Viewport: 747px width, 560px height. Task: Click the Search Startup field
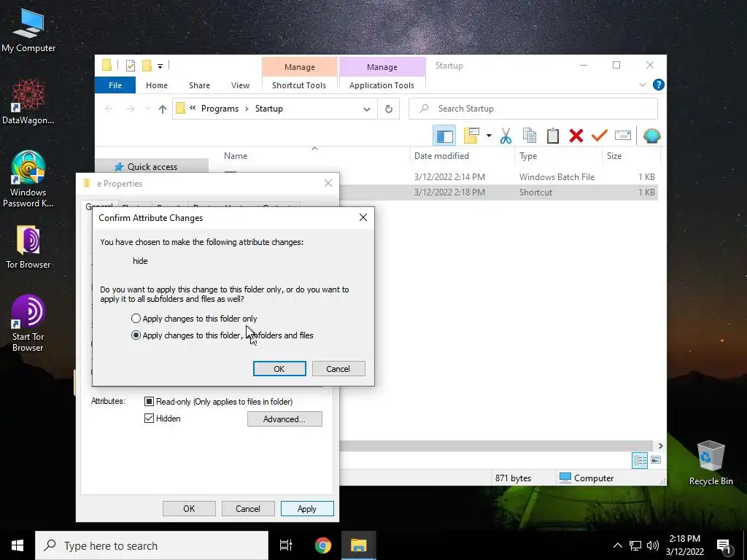tap(533, 109)
